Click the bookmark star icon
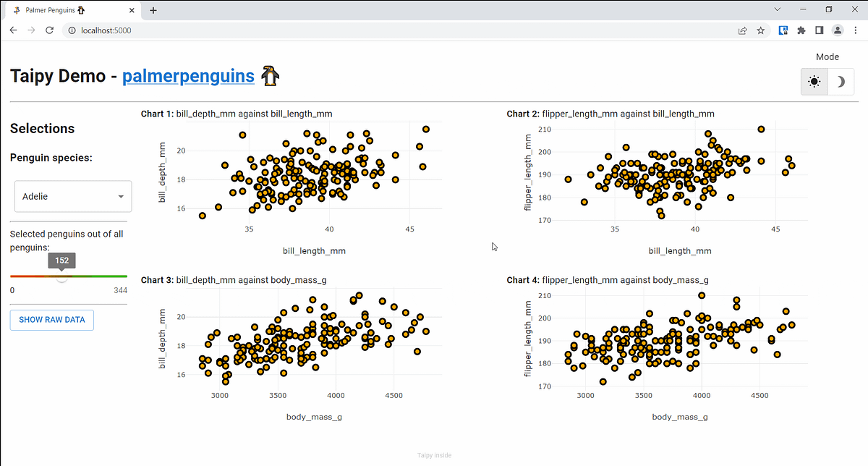The image size is (868, 466). pos(760,30)
